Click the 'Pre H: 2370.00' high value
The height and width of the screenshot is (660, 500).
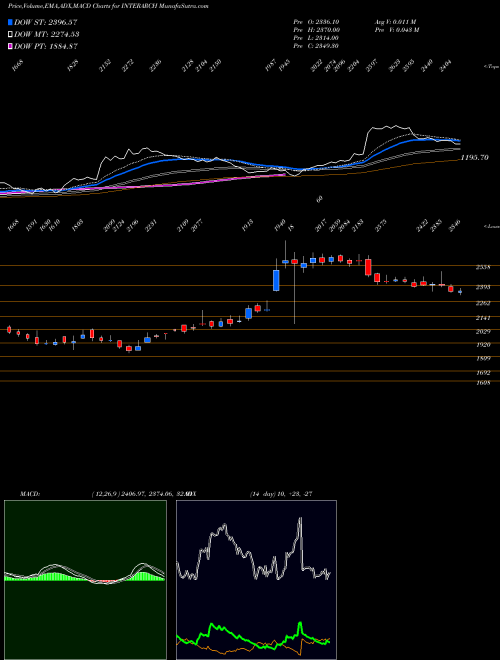pyautogui.click(x=316, y=30)
